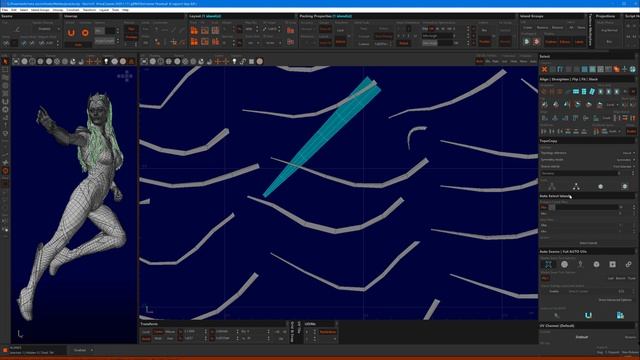Click the orange icon in bottom-left status bar
Image resolution: width=640 pixels, height=360 pixels.
coord(5,350)
